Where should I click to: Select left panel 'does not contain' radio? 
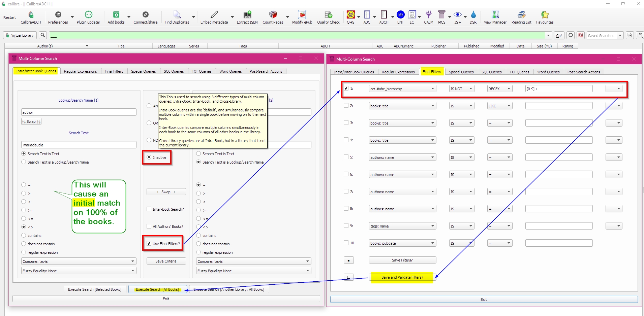(24, 244)
